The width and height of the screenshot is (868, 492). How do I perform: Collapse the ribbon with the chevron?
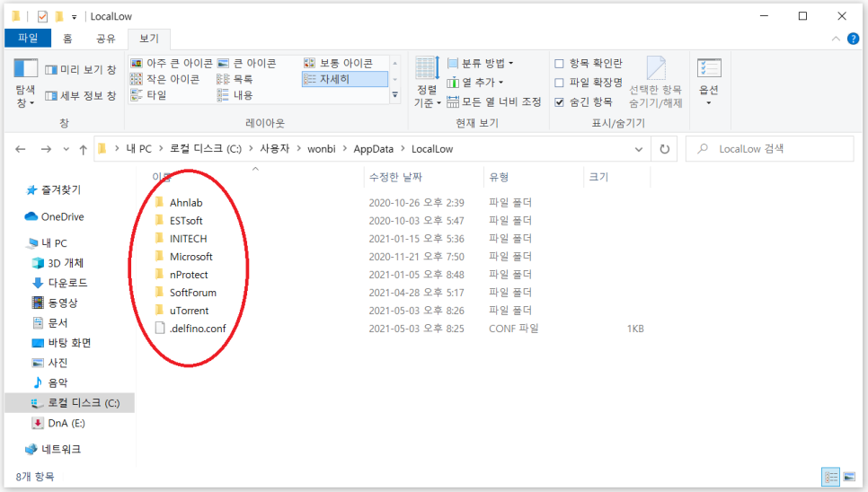[836, 39]
